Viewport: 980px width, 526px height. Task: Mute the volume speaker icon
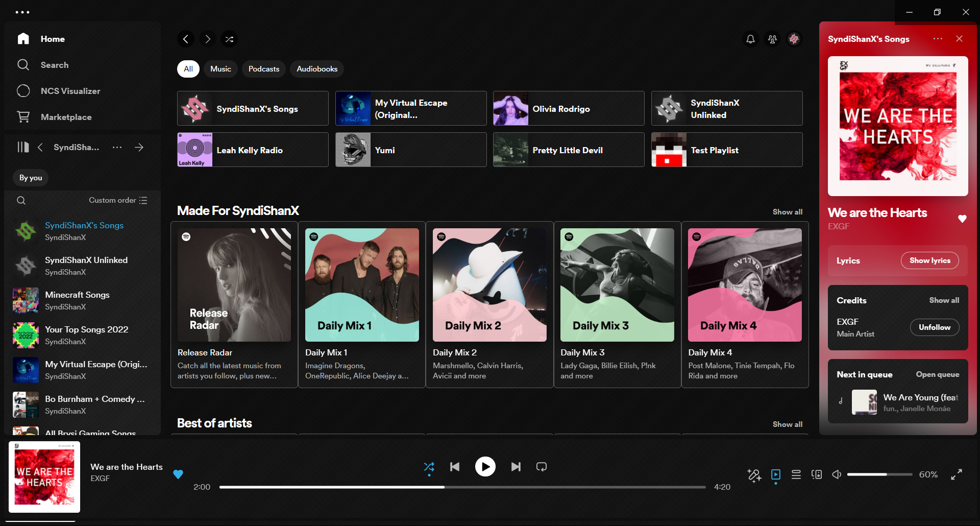coord(837,474)
